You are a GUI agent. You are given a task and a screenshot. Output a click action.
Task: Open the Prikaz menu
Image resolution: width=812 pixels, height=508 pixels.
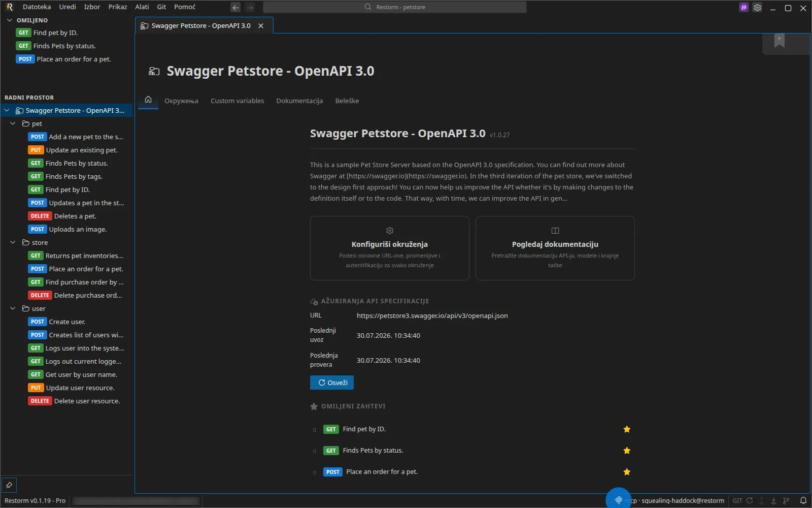(x=118, y=7)
